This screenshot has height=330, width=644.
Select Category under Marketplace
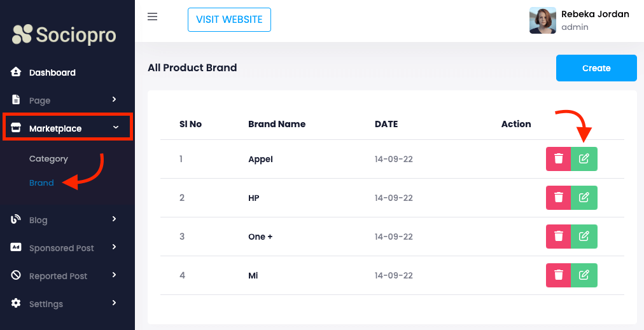(x=48, y=159)
